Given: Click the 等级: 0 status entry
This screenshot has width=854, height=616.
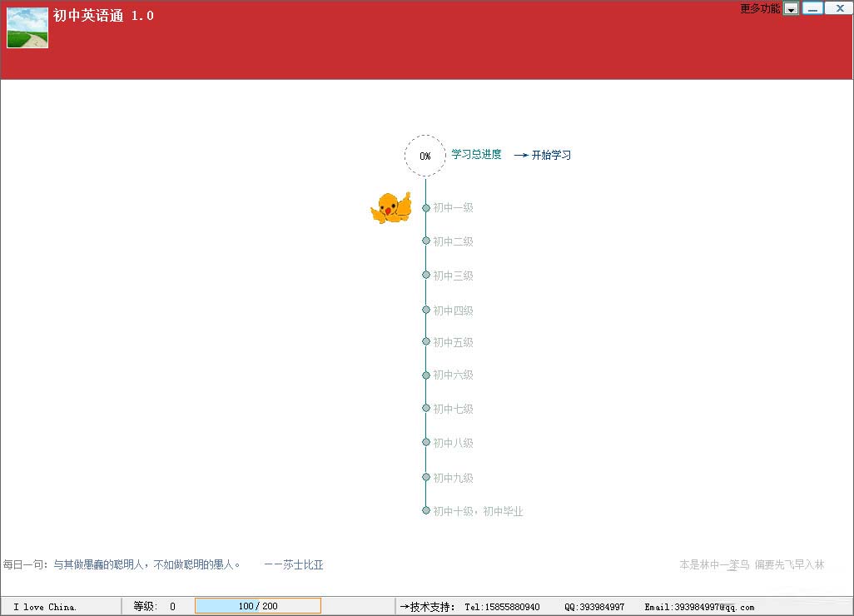Looking at the screenshot, I should click(x=155, y=606).
